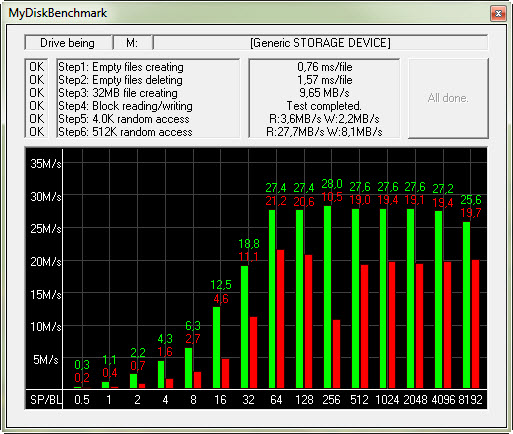Image resolution: width=513 pixels, height=434 pixels.
Task: Click the Generic STORAGE DEVICE name field
Action: [x=320, y=43]
